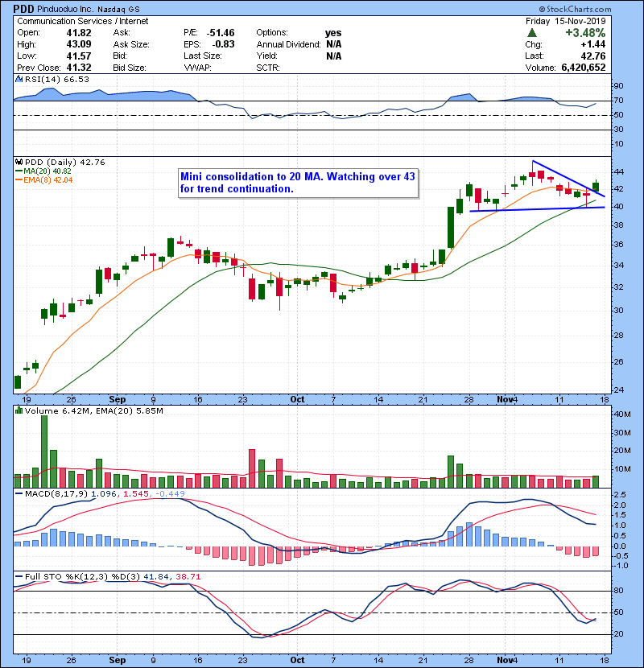
Task: Click the candlestick icon beside PDD (Daily)
Action: (19, 162)
